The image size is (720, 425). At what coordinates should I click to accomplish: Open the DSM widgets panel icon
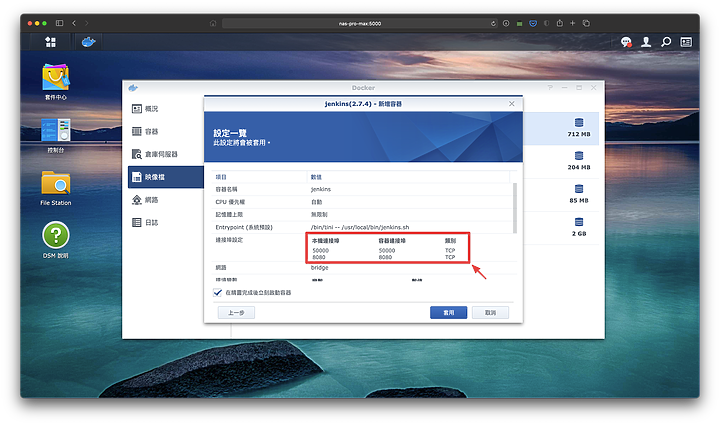point(686,42)
